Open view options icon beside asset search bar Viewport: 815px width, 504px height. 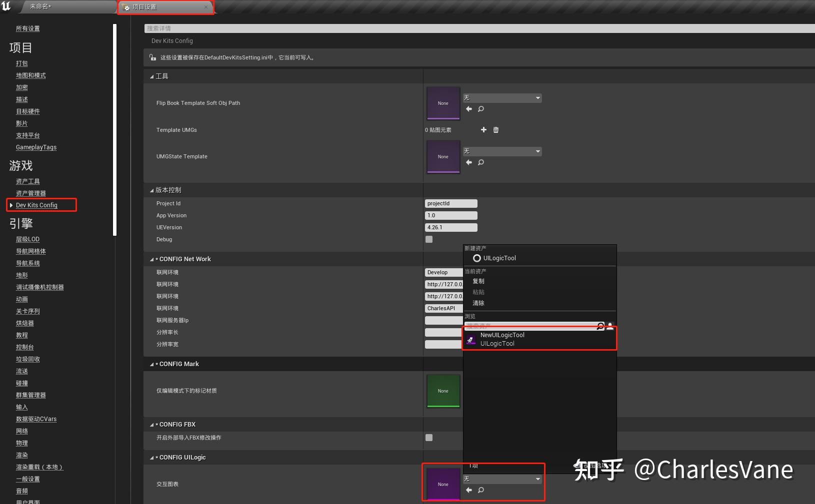(610, 326)
